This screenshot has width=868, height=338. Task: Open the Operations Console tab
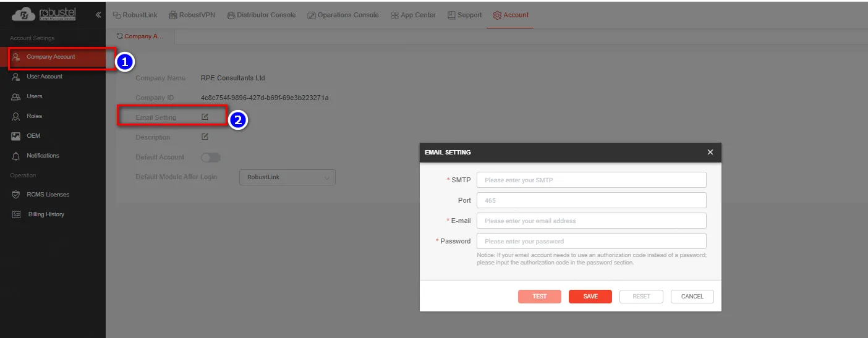click(x=343, y=15)
